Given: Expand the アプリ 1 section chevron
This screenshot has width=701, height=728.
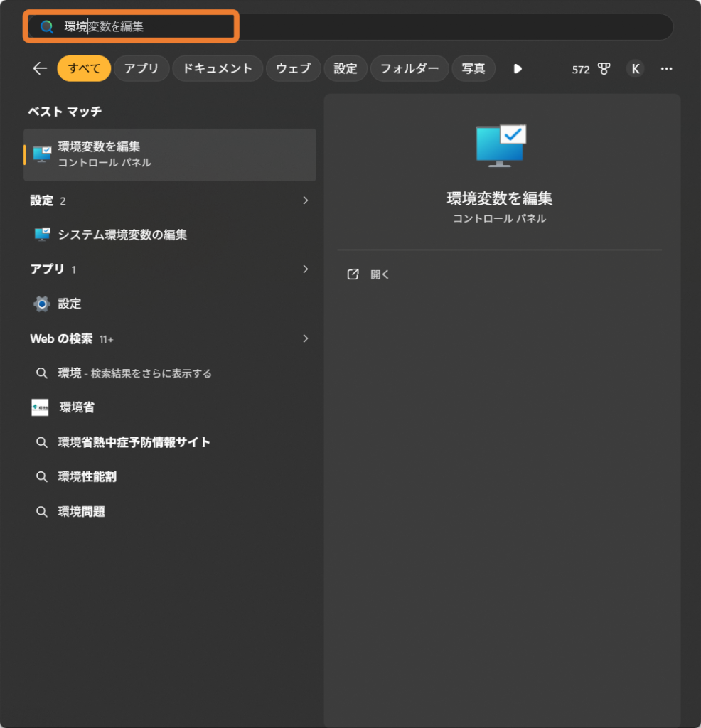Looking at the screenshot, I should (306, 269).
